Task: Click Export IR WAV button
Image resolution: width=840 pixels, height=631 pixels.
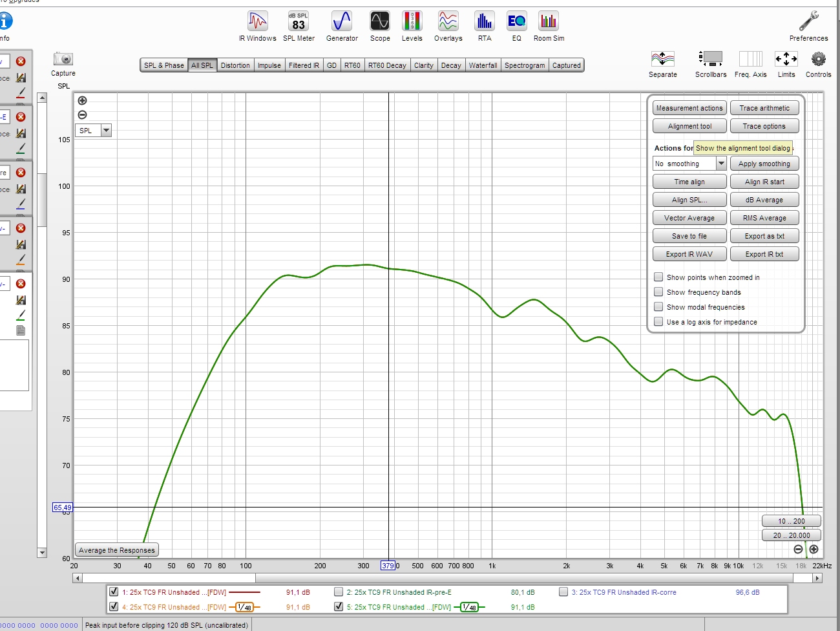Action: (x=689, y=254)
